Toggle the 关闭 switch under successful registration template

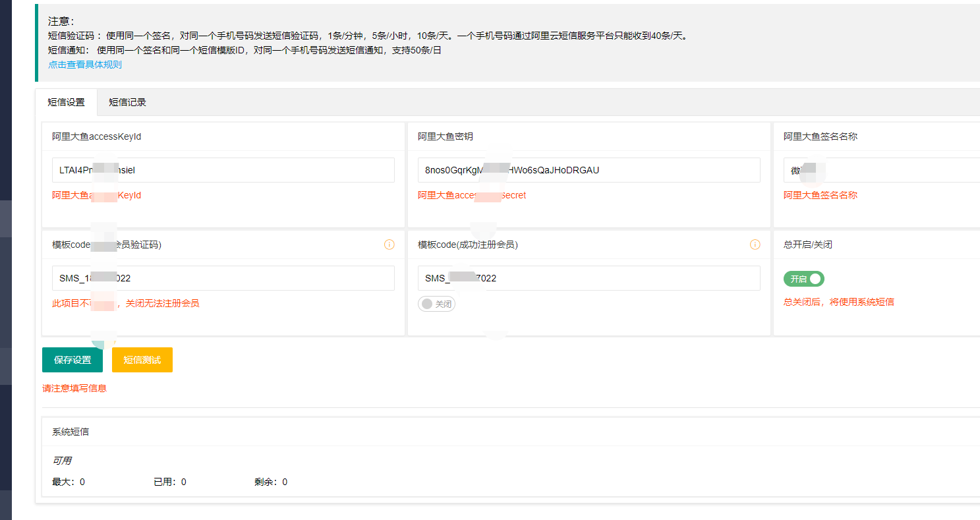coord(437,304)
